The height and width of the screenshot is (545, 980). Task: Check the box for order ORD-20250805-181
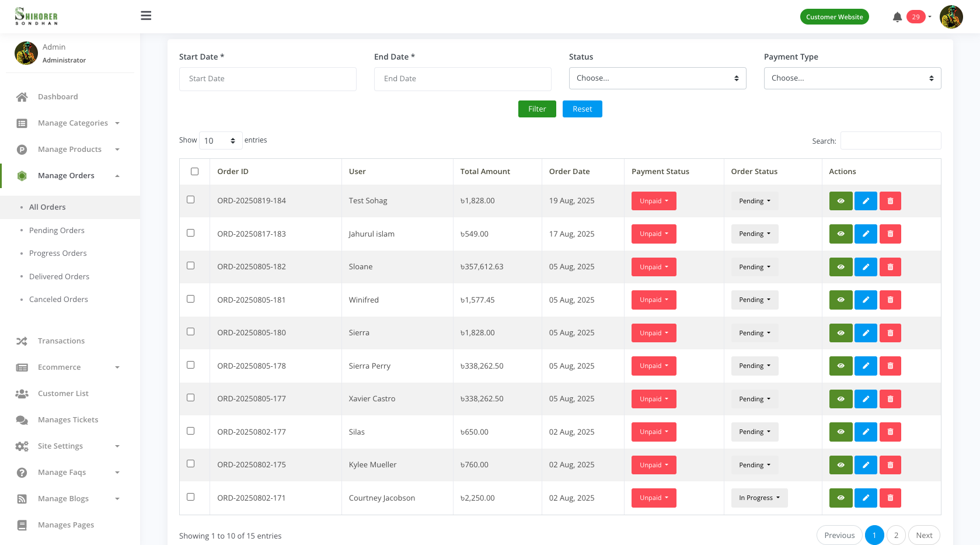click(190, 299)
